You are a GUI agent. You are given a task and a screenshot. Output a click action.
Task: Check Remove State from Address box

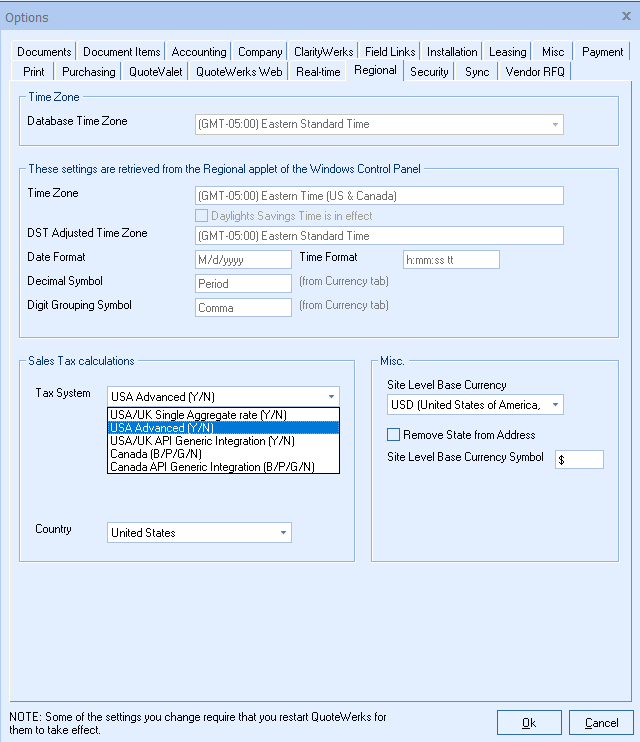tap(394, 435)
